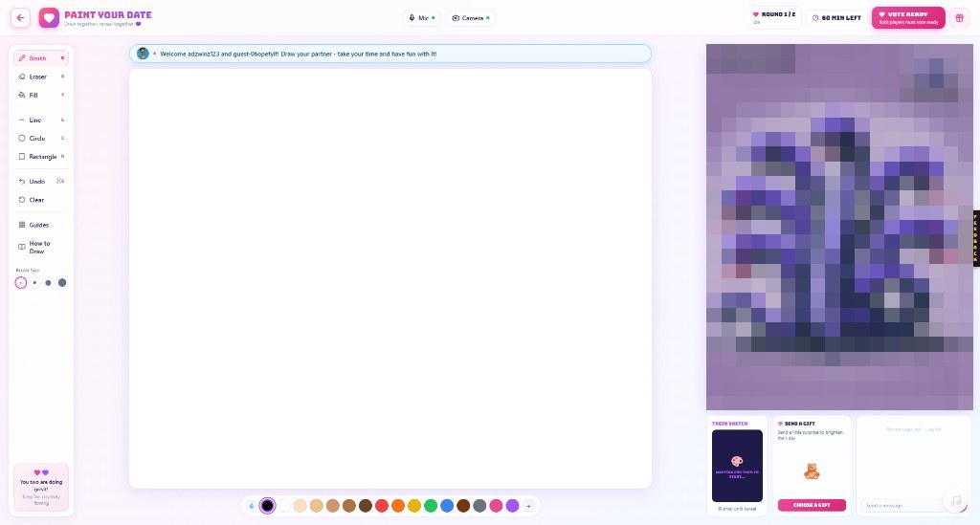Pick the red color swatch
The height and width of the screenshot is (525, 980).
pyautogui.click(x=382, y=506)
